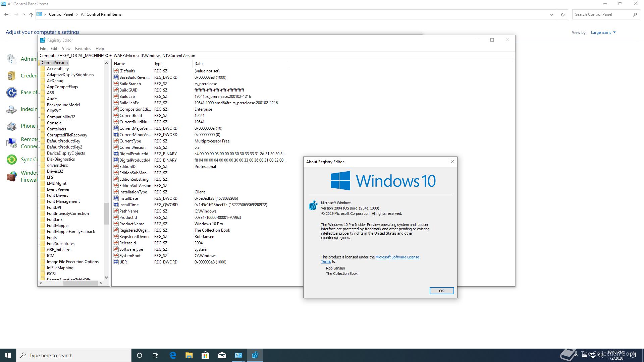The height and width of the screenshot is (362, 644).
Task: Open recent locations dropdown arrow
Action: coord(24,14)
